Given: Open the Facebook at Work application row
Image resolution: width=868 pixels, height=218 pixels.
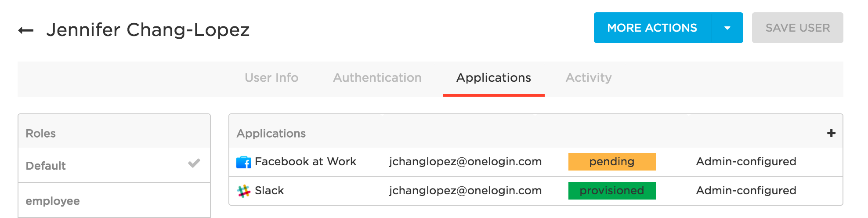Looking at the screenshot, I should [535, 162].
